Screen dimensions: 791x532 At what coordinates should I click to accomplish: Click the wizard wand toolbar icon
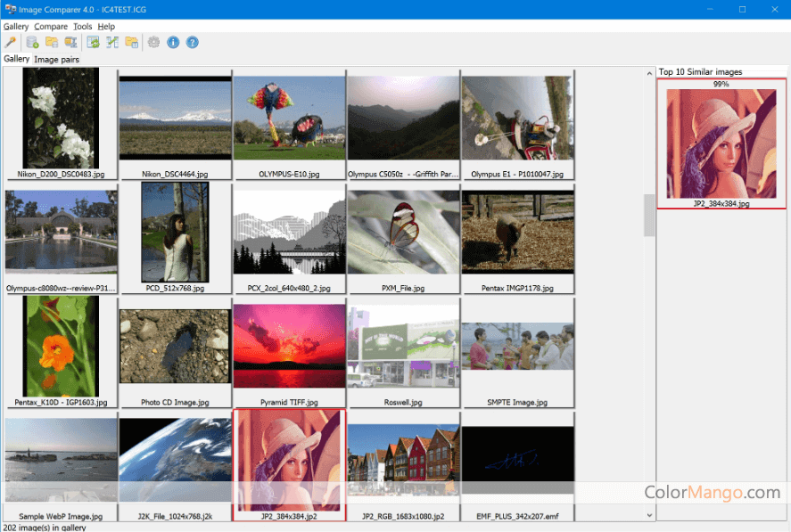point(11,42)
